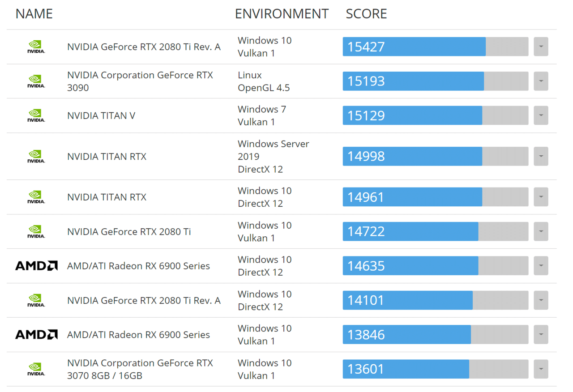This screenshot has width=573, height=392.
Task: Click the 13846 score bar
Action: [436, 335]
